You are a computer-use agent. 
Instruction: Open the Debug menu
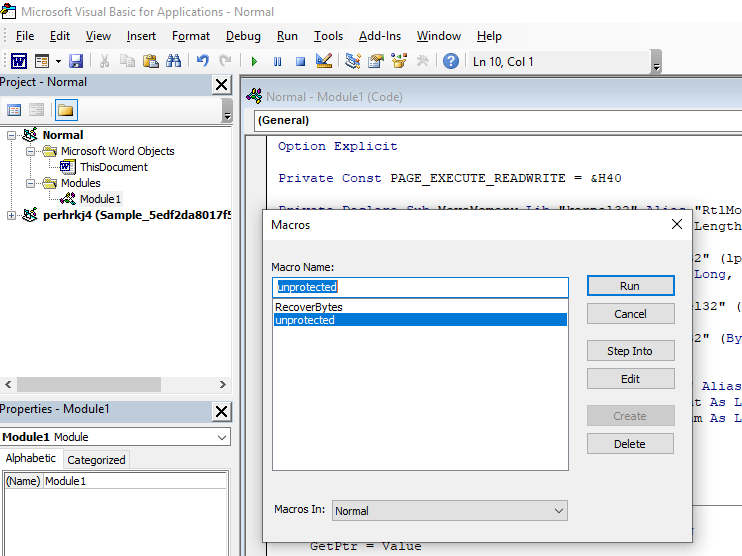(x=243, y=36)
